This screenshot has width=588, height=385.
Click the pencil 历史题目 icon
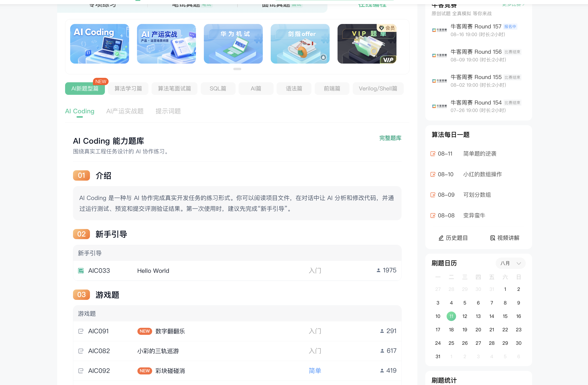point(441,238)
